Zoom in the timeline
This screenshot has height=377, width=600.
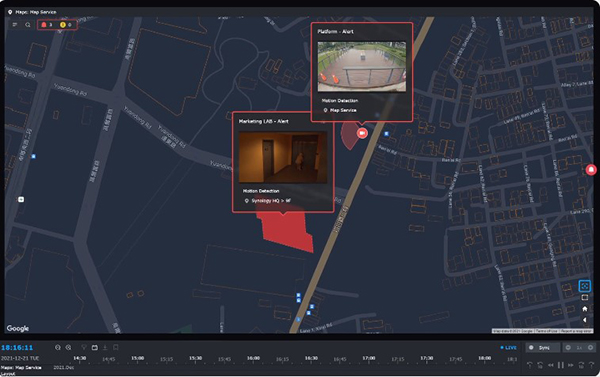pos(68,348)
